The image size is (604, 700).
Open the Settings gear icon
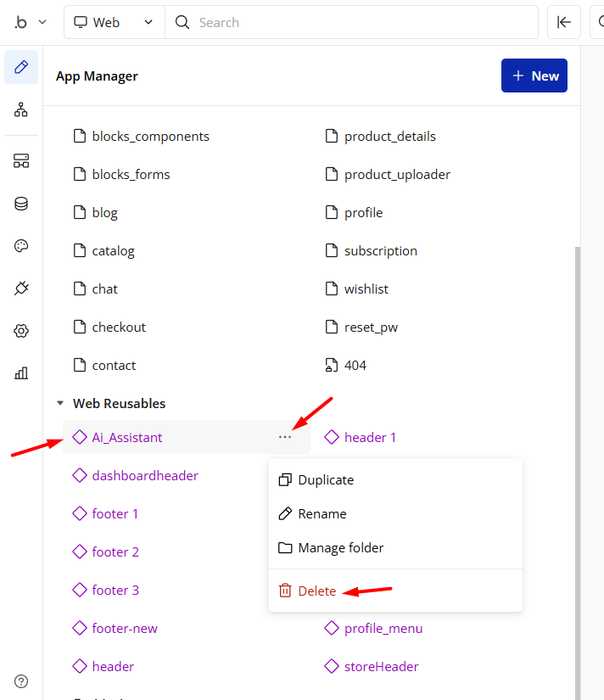[x=21, y=331]
